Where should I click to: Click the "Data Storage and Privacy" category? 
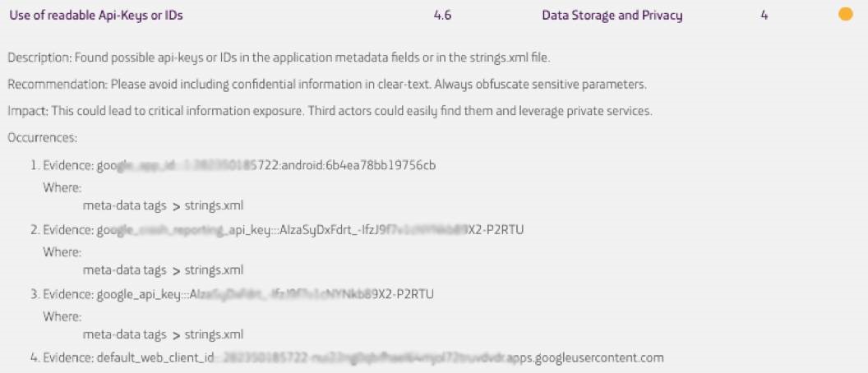612,16
